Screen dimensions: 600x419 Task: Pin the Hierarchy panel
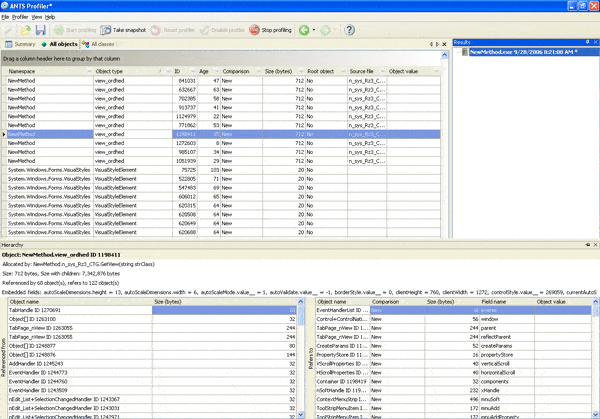pyautogui.click(x=587, y=245)
